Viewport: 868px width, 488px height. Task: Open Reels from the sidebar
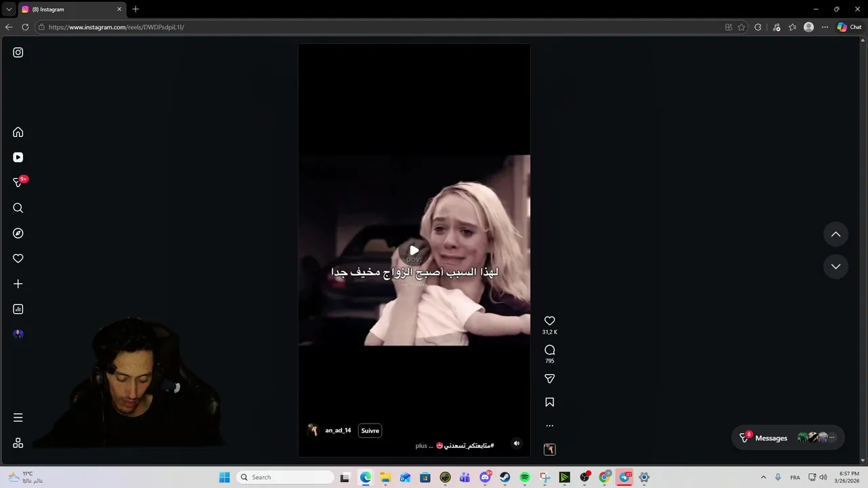pos(18,157)
